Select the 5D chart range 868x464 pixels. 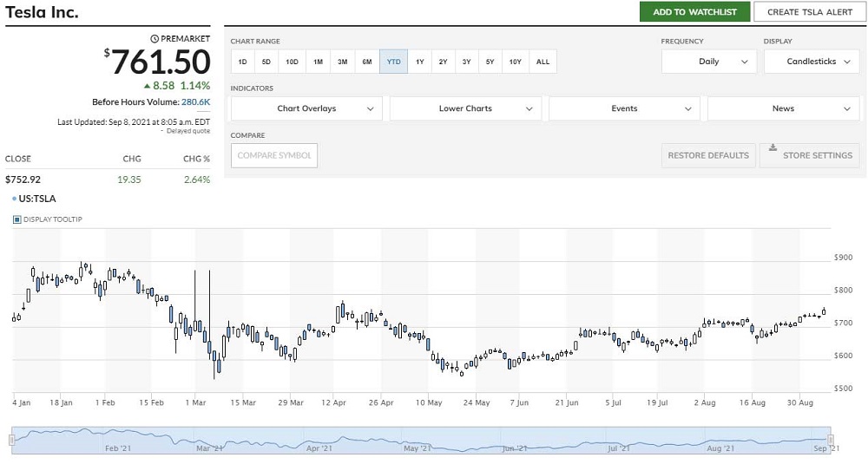click(266, 62)
